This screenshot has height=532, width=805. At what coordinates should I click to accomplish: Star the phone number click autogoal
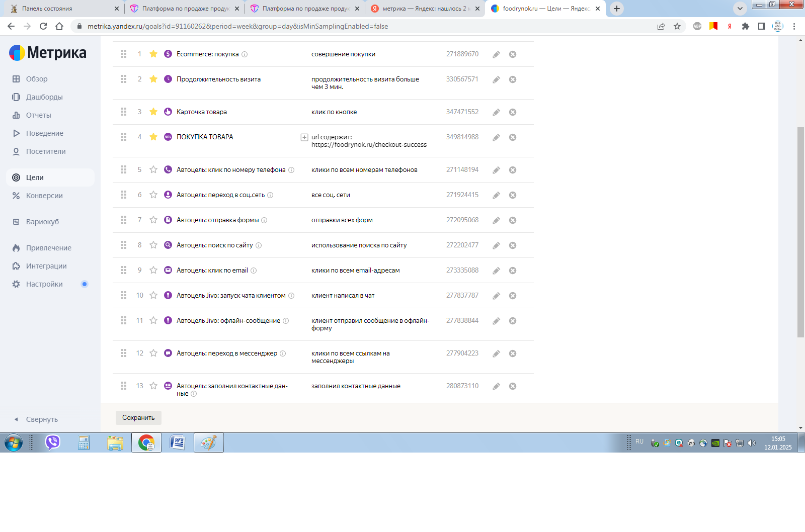153,169
